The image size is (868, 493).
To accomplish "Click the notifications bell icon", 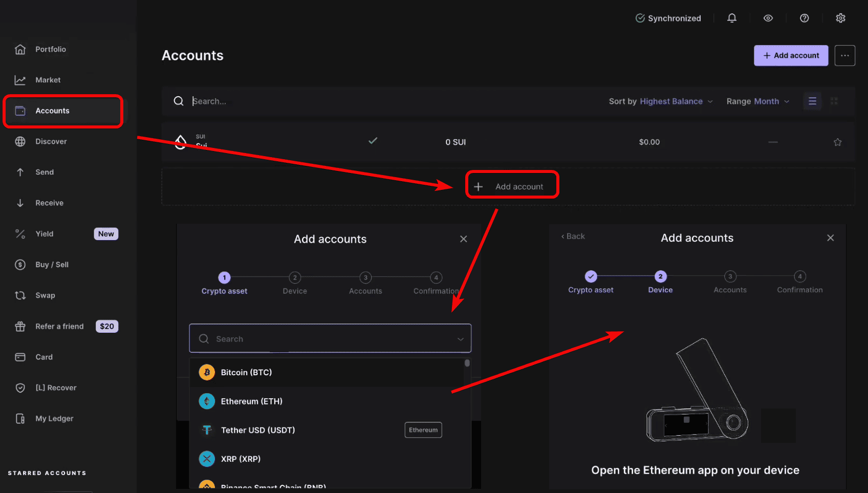I will point(732,18).
